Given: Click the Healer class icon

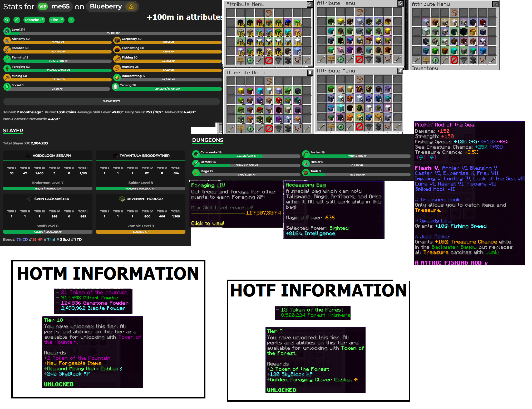Looking at the screenshot, I should pos(306,163).
